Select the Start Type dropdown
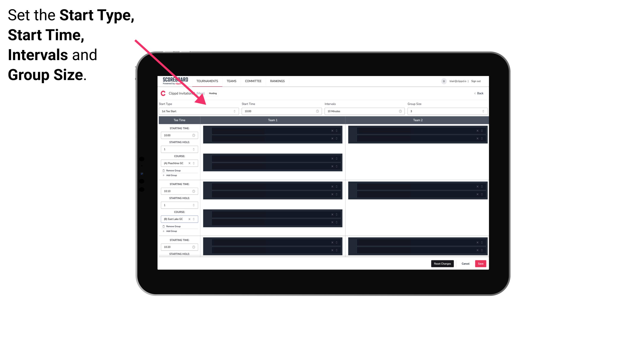Viewport: 644px width, 346px height. (x=198, y=111)
